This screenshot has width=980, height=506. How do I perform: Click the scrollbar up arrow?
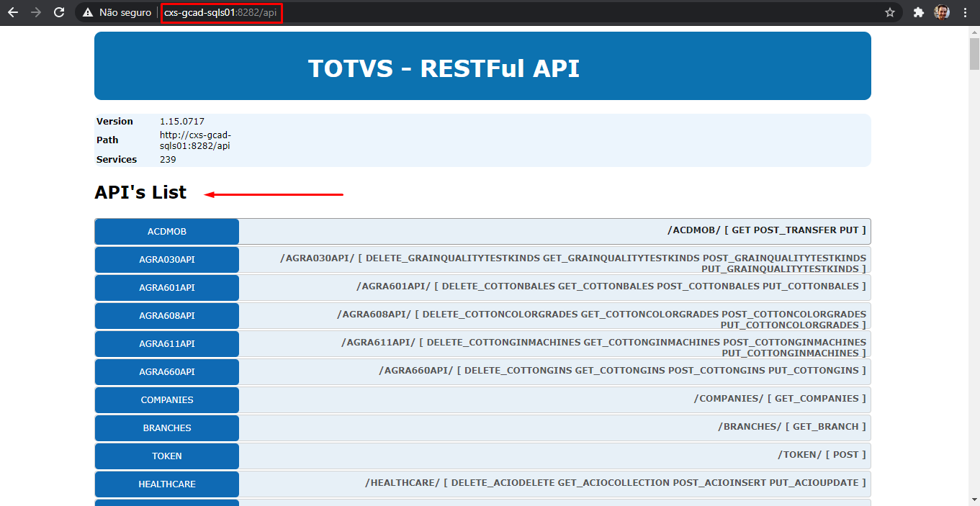point(974,32)
